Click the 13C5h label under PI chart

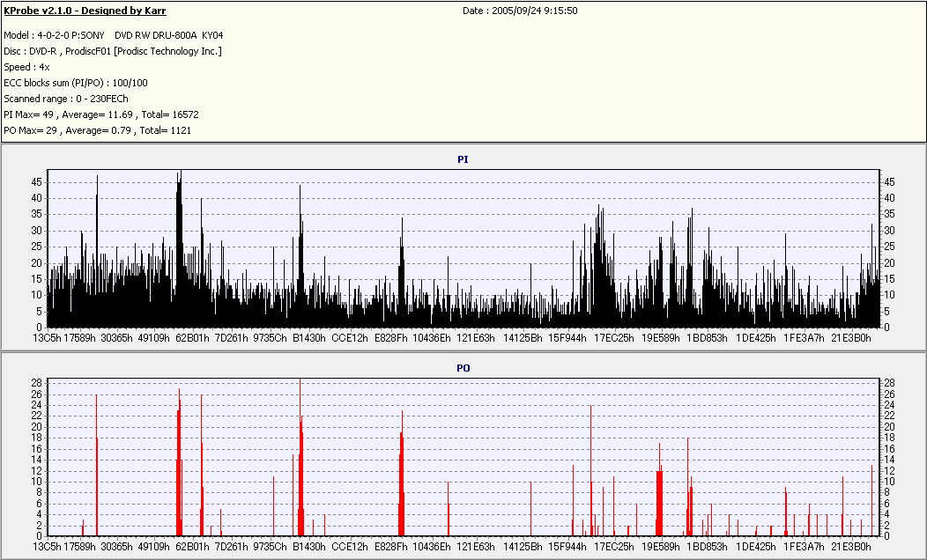(x=48, y=337)
